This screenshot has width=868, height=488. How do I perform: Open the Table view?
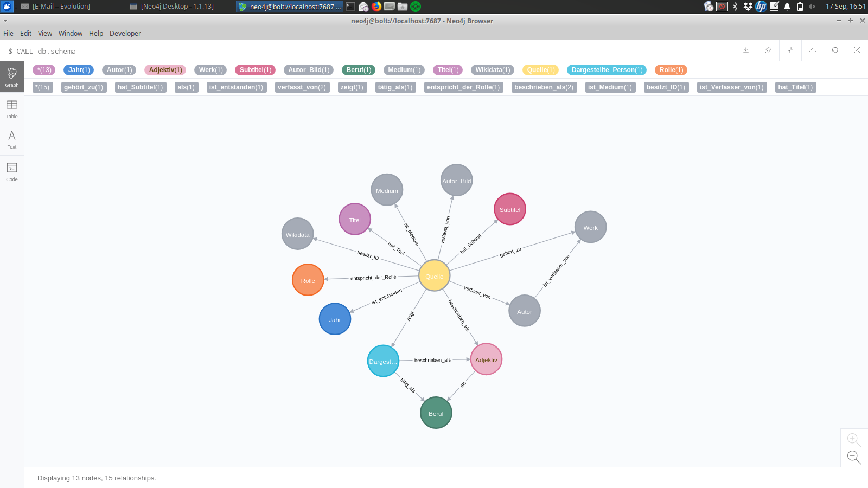12,108
